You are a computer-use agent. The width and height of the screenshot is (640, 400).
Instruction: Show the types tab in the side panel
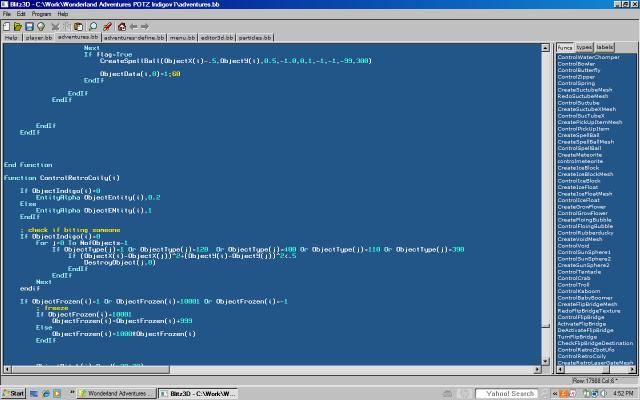coord(584,47)
